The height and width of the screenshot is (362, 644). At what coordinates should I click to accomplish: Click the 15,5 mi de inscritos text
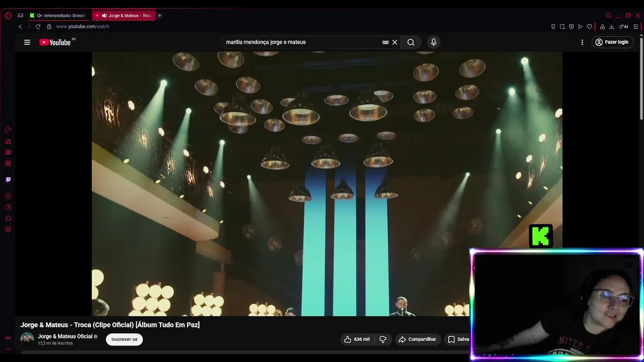(x=55, y=343)
